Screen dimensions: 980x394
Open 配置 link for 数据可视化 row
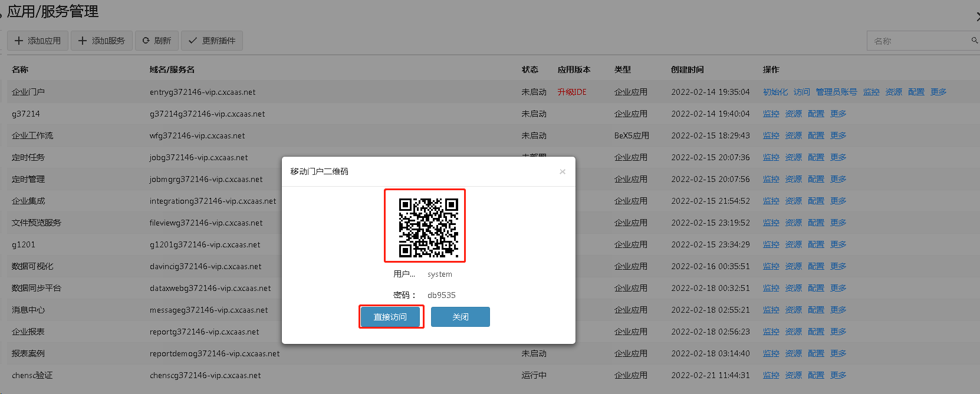pos(816,266)
